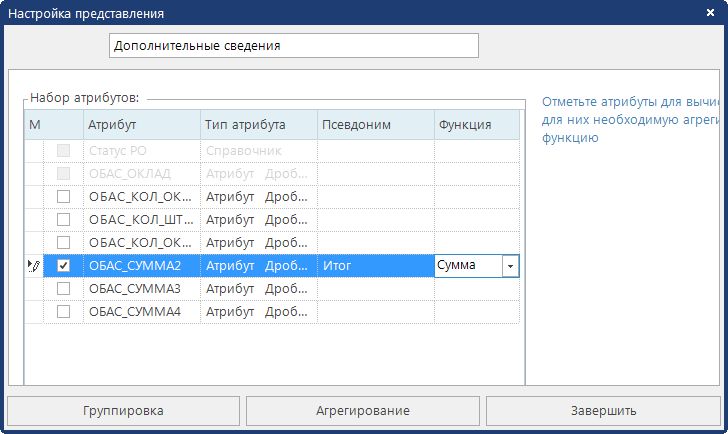The width and height of the screenshot is (728, 434).
Task: Click the pencil edit icon in row marker
Action: pos(34,266)
